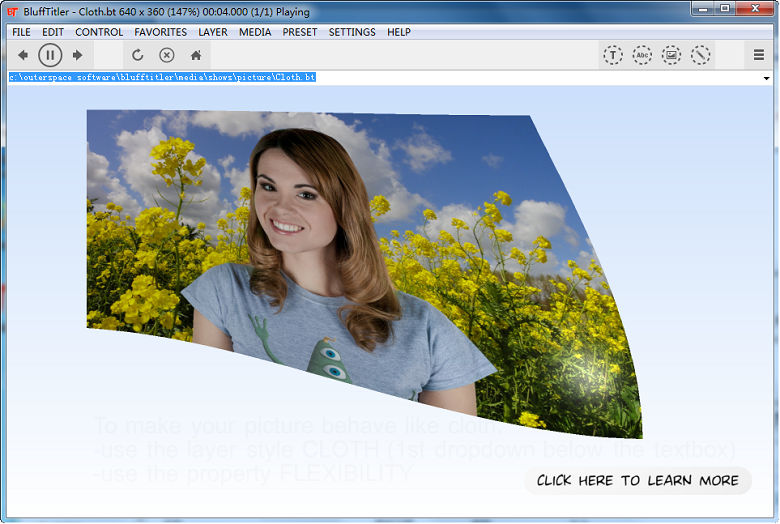Click the stop (circled X) icon
This screenshot has width=780, height=524.
pyautogui.click(x=167, y=55)
